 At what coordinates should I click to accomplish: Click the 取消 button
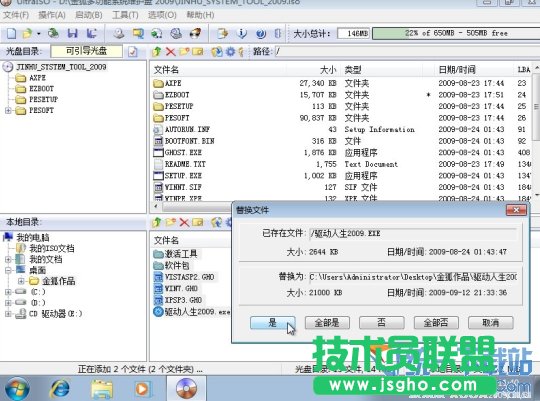point(491,323)
